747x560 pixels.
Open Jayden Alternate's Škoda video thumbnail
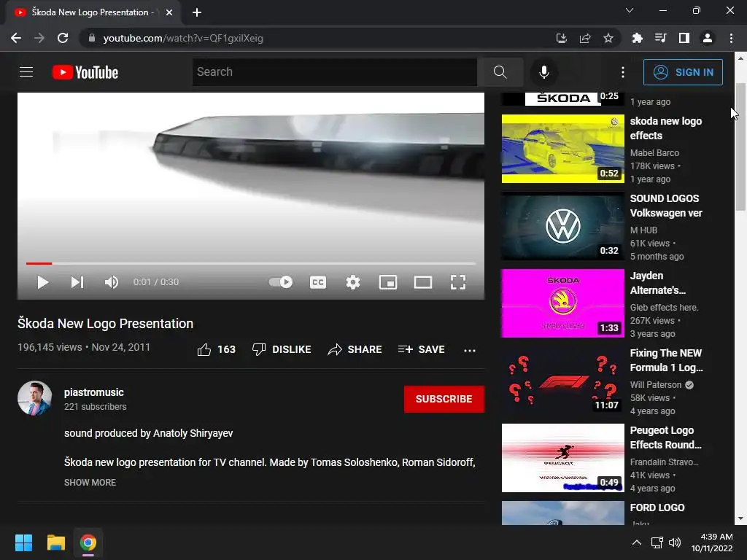tap(563, 303)
